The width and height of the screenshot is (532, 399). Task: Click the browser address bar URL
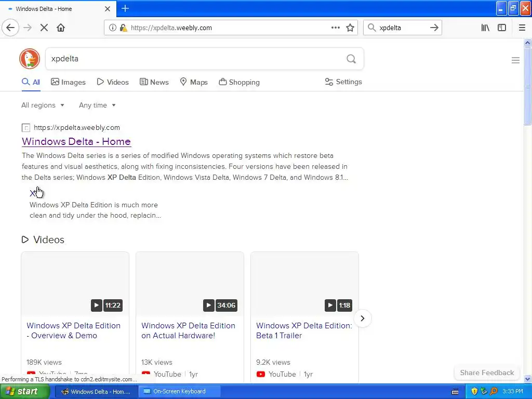pyautogui.click(x=171, y=28)
